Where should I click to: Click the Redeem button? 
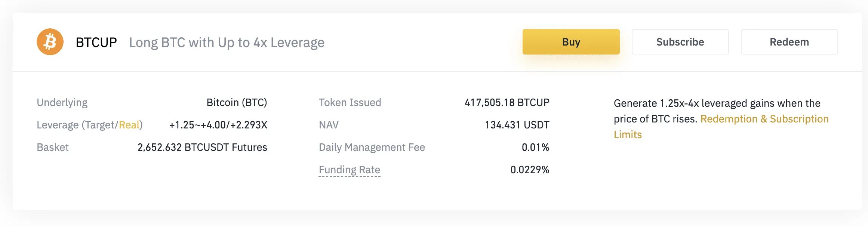pos(789,42)
